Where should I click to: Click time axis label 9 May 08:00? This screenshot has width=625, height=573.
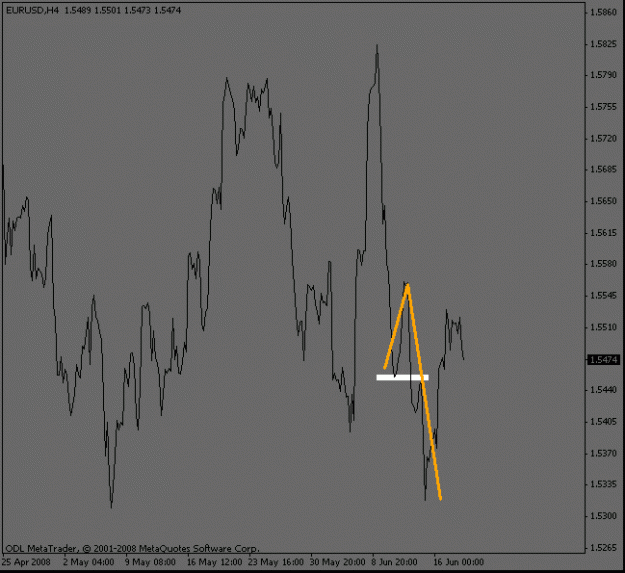point(150,563)
